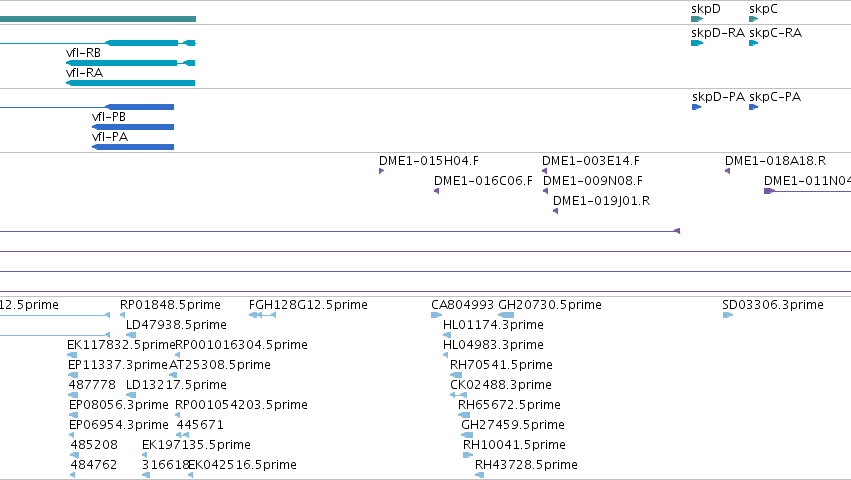Click the DME1-009N08.F feature label
851x480 pixels.
coord(593,181)
